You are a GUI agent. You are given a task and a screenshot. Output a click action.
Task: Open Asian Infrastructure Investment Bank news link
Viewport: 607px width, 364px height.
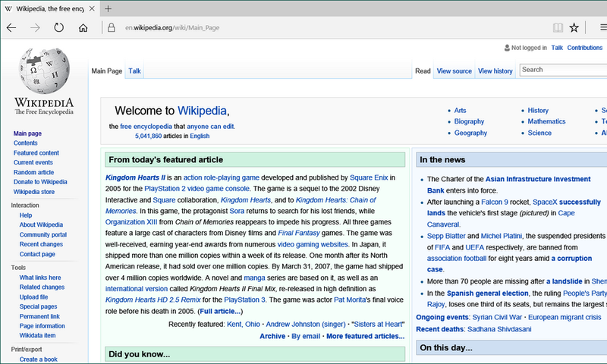508,184
